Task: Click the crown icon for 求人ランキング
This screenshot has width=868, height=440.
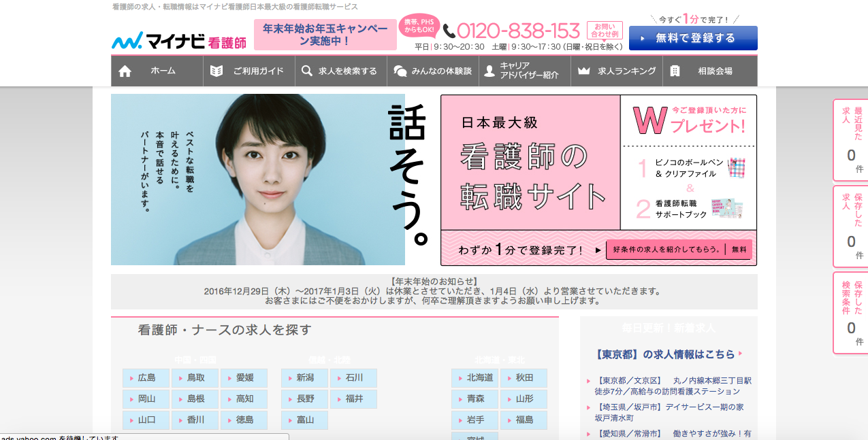Action: pyautogui.click(x=583, y=71)
